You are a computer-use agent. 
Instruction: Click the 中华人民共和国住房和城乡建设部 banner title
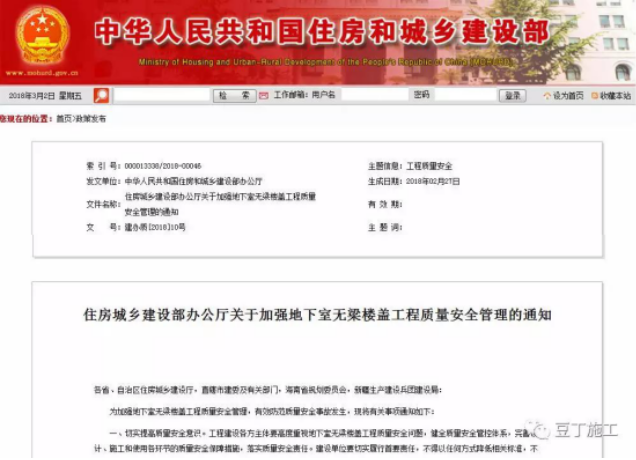pos(322,32)
